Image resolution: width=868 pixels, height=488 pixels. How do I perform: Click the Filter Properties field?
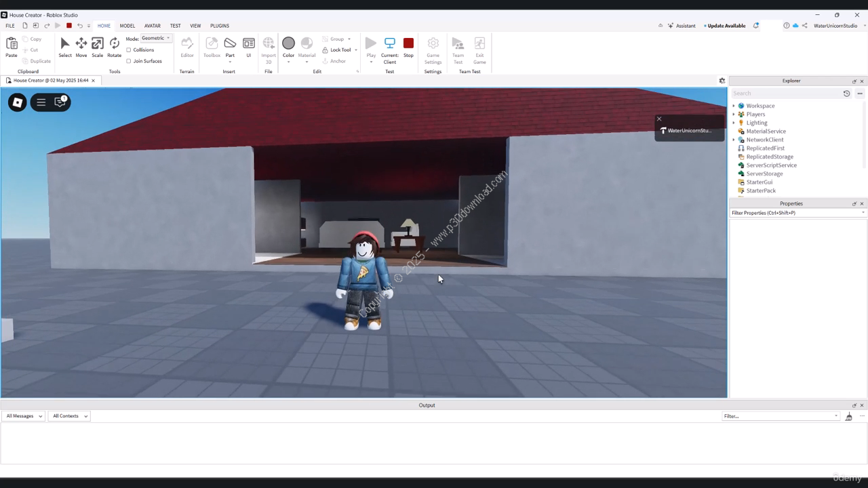click(x=797, y=213)
